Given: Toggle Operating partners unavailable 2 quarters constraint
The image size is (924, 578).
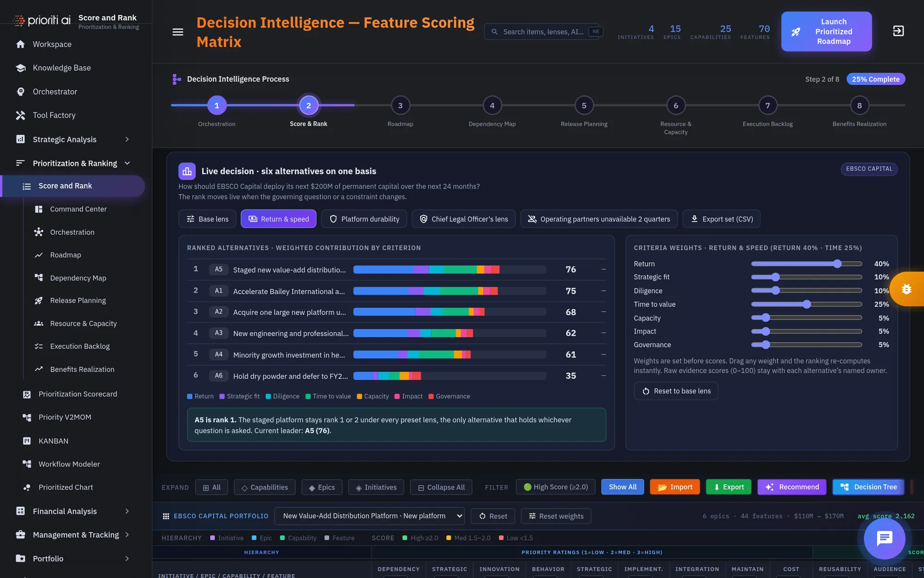Looking at the screenshot, I should coord(599,219).
